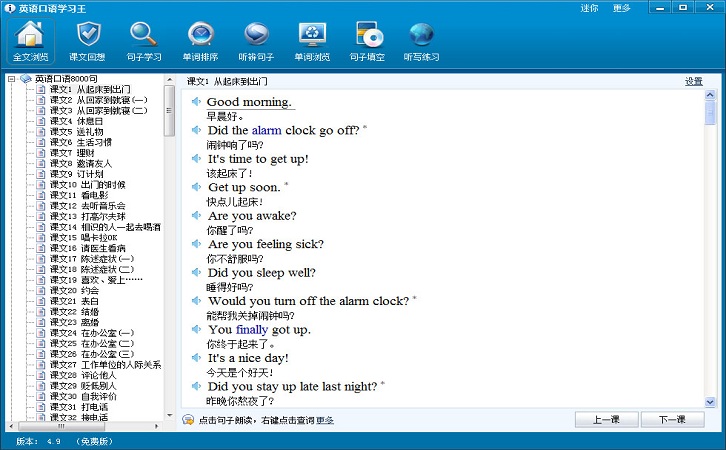Go to next lesson with 下一课 button
Image resolution: width=726 pixels, height=450 pixels.
click(x=672, y=419)
